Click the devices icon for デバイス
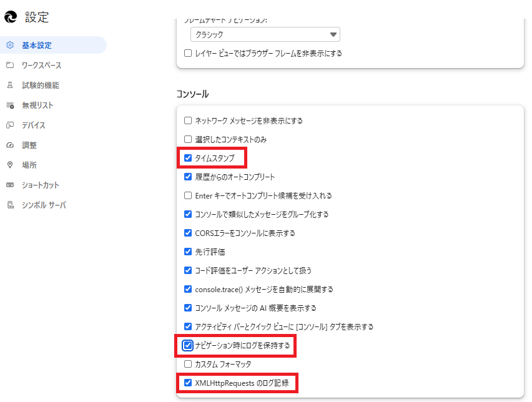The image size is (532, 402). click(x=10, y=125)
